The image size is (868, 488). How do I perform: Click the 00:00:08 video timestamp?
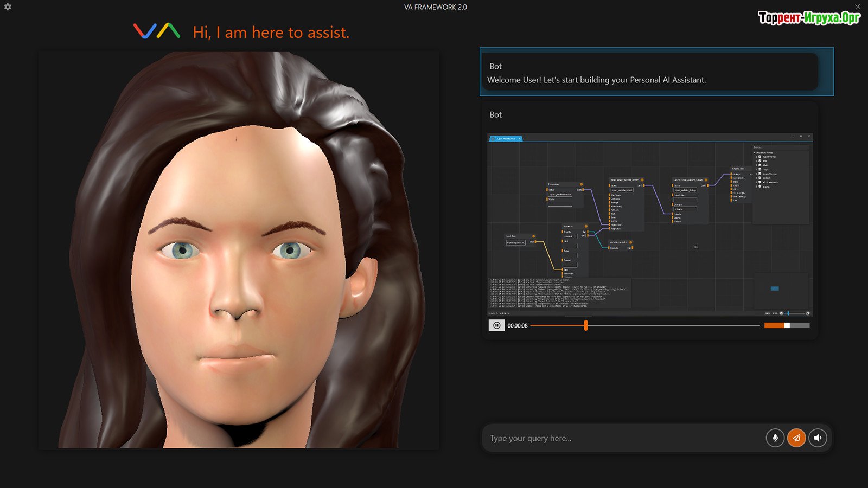pos(518,326)
